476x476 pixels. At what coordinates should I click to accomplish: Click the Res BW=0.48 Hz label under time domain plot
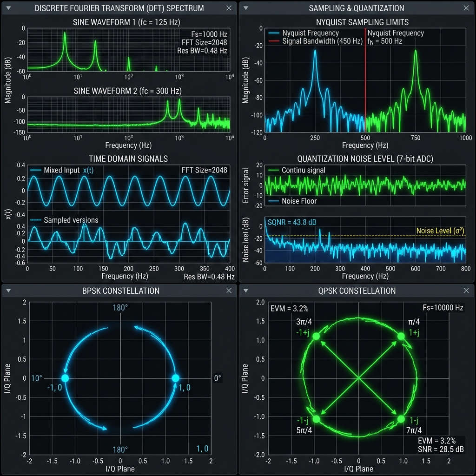[209, 277]
